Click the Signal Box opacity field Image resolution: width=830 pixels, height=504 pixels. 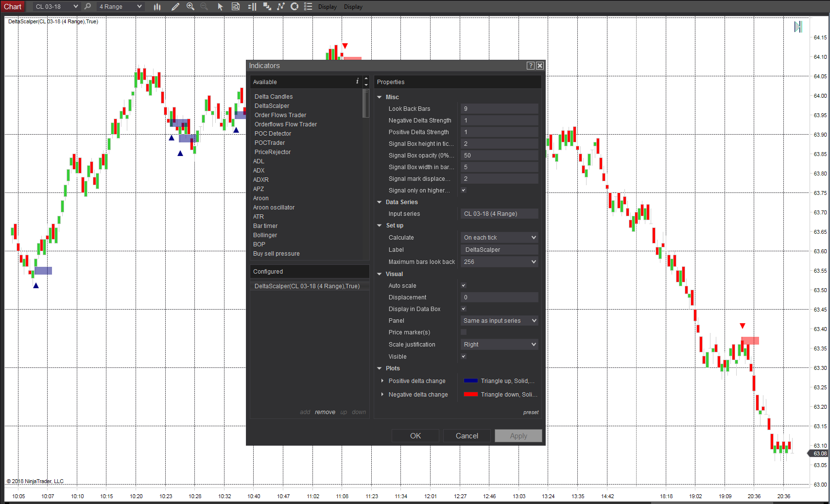click(x=499, y=156)
